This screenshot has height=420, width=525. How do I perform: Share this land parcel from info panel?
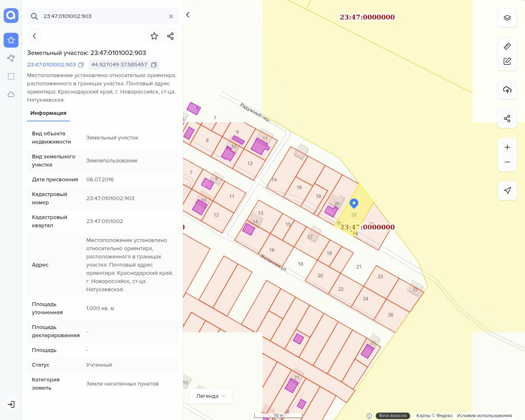(171, 36)
